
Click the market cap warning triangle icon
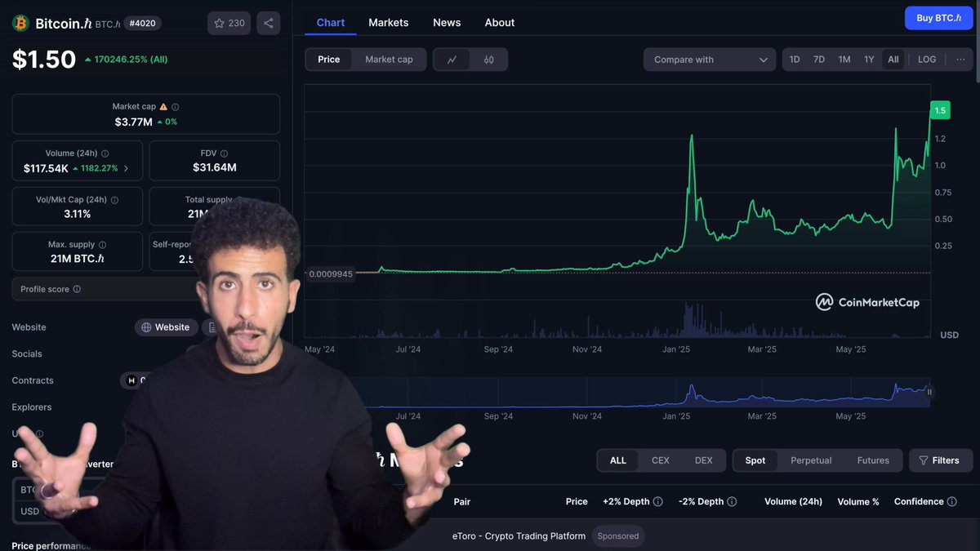(x=163, y=107)
